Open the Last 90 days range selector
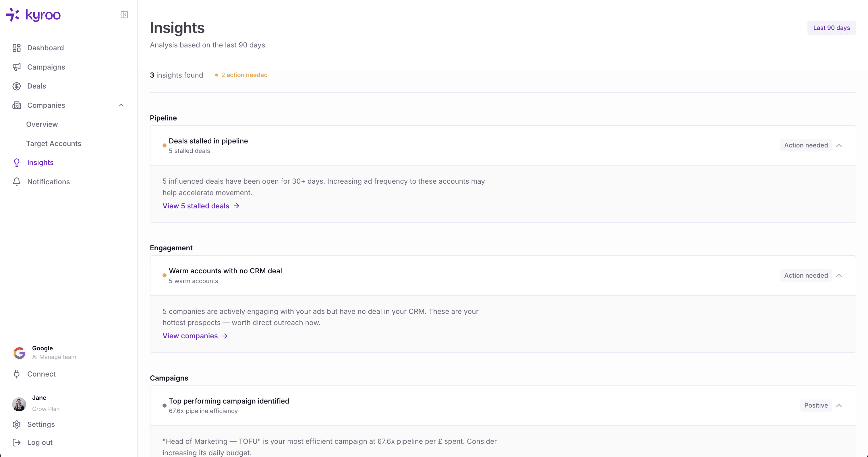 (831, 28)
